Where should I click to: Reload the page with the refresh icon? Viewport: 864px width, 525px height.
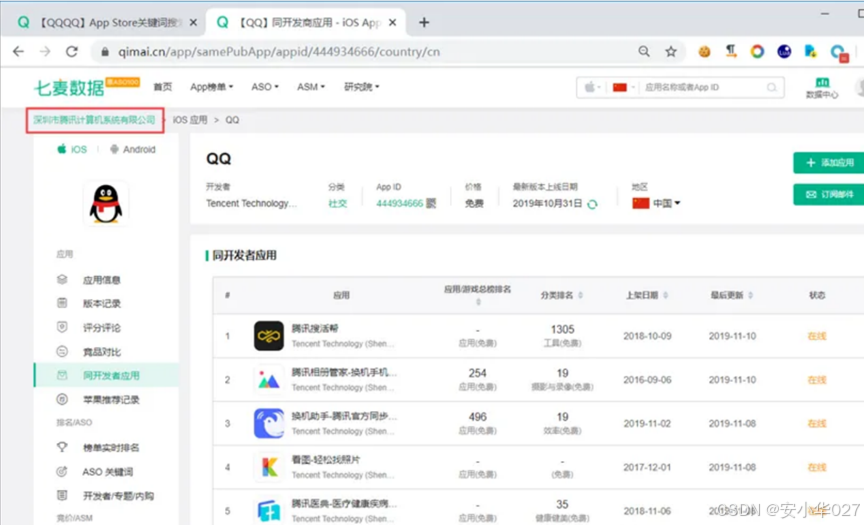point(72,52)
